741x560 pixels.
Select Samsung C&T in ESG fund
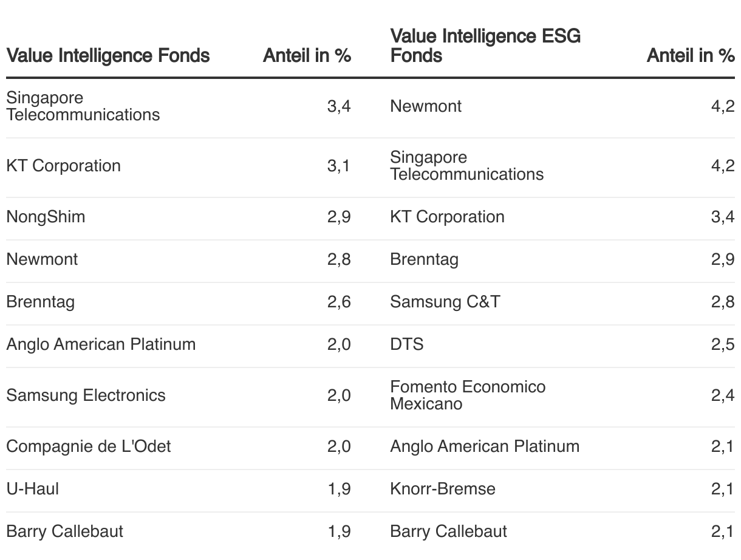[x=445, y=302]
